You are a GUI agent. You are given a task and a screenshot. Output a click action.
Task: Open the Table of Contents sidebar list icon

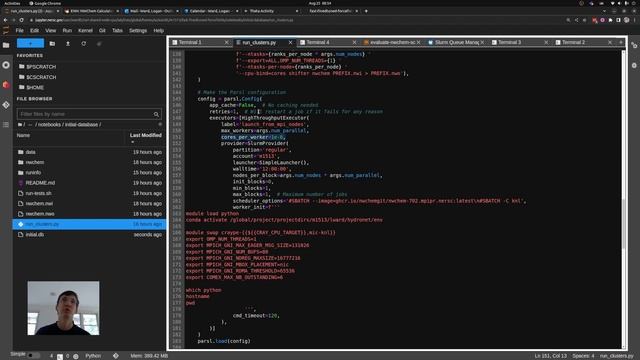(6, 124)
